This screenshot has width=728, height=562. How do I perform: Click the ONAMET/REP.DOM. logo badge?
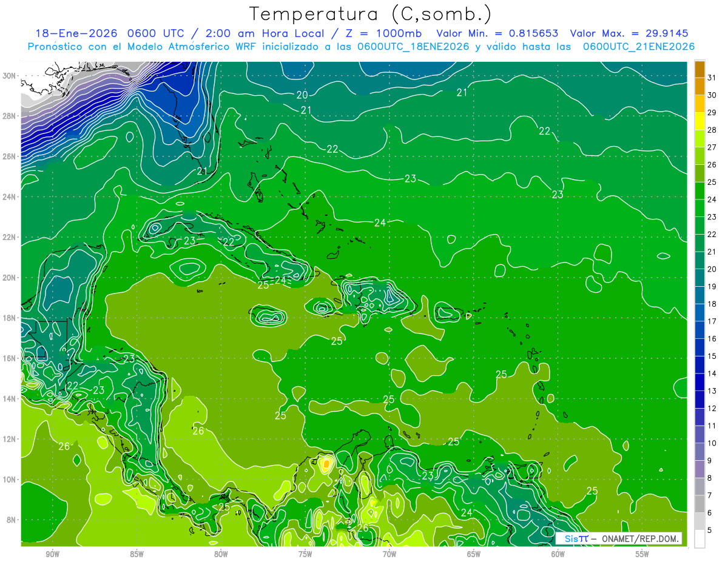(x=618, y=538)
